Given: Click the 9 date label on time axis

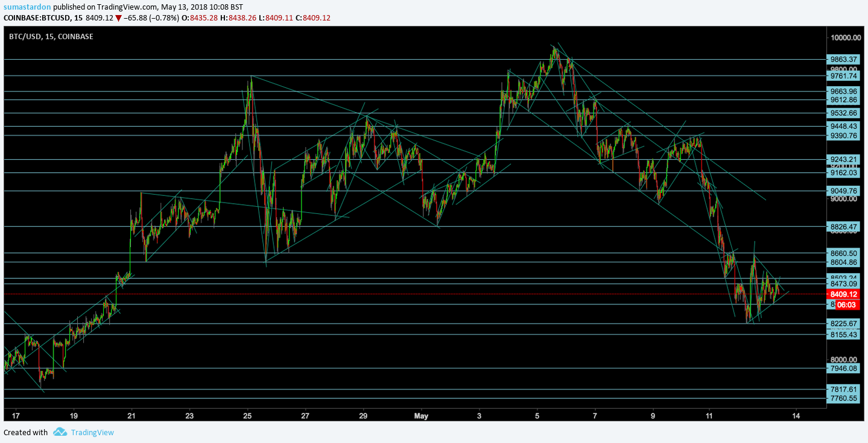Looking at the screenshot, I should pos(653,416).
